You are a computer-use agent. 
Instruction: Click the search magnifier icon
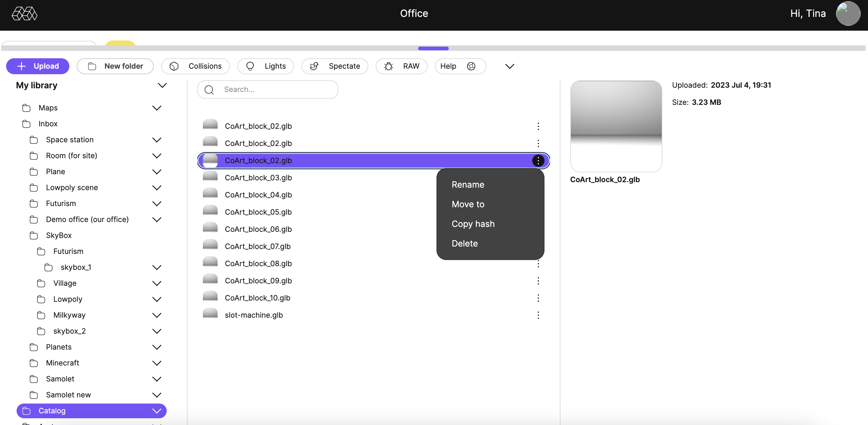click(209, 90)
